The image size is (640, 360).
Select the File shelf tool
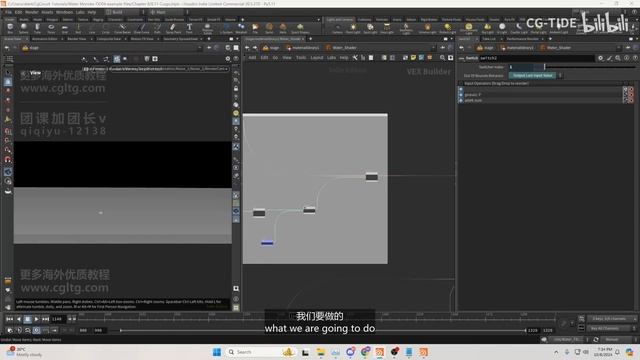point(255,28)
